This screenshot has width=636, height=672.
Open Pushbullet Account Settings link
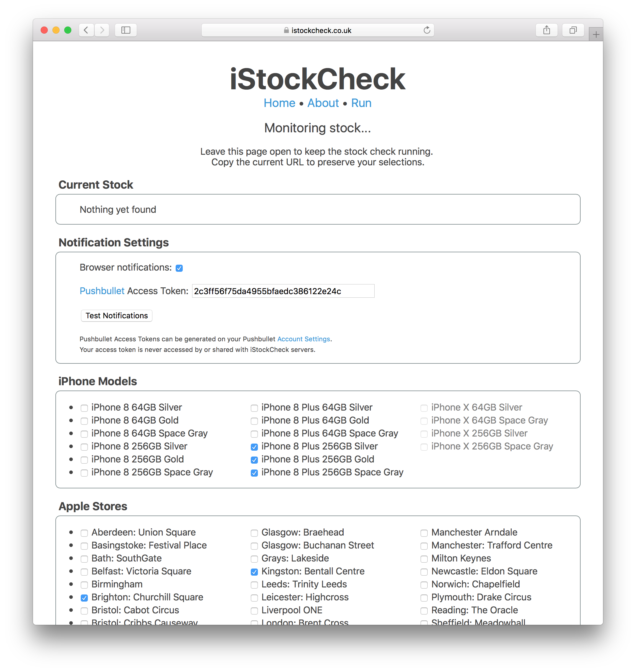point(304,339)
